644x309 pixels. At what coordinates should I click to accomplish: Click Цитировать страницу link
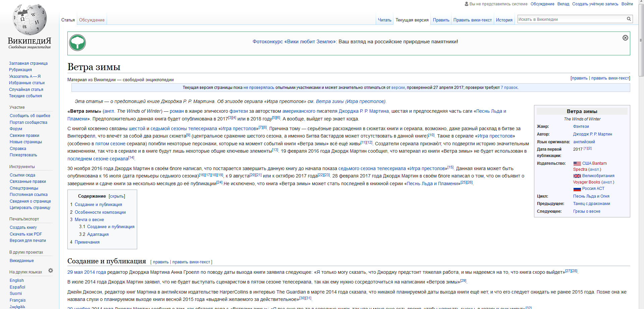pyautogui.click(x=30, y=208)
